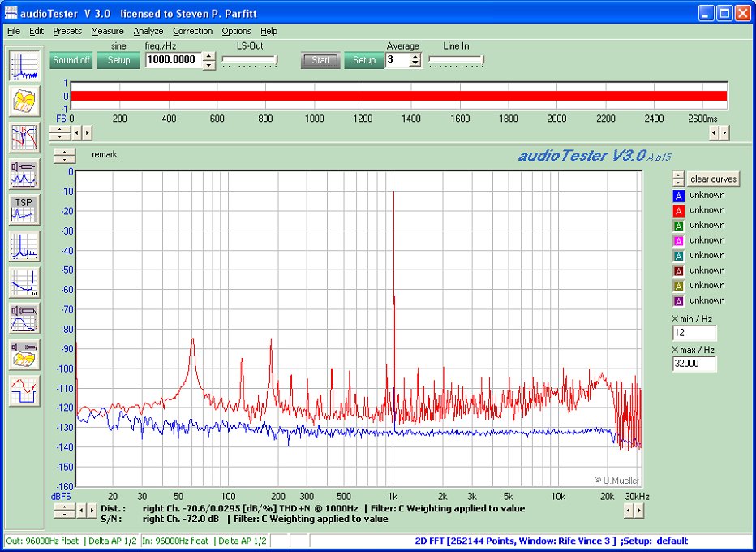Open the red-blue frequency response curves icon
Image resolution: width=756 pixels, height=552 pixels.
[24, 137]
